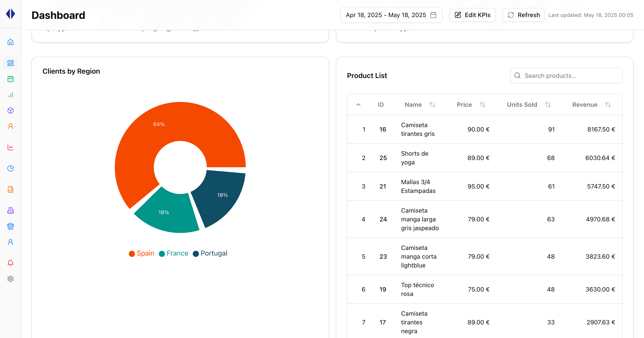
Task: Open the green bar chart icon
Action: (x=11, y=95)
